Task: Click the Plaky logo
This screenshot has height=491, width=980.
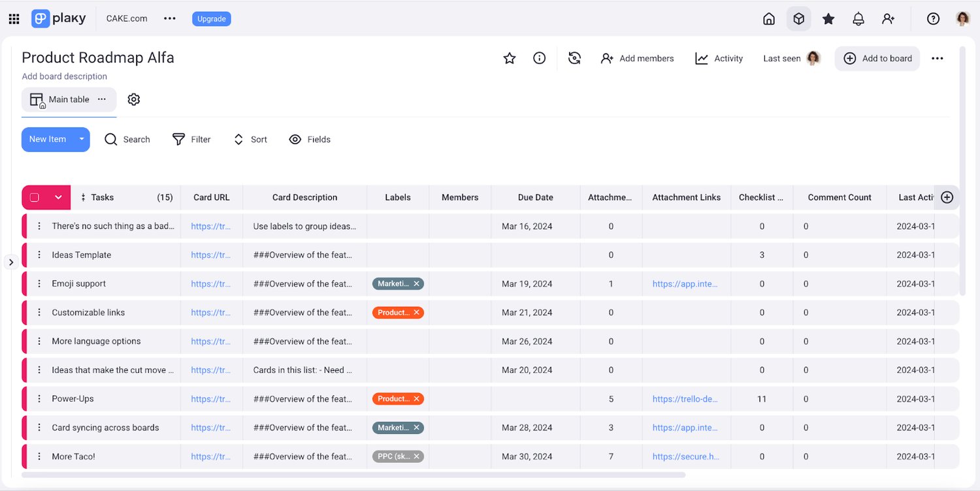Action: pyautogui.click(x=59, y=18)
